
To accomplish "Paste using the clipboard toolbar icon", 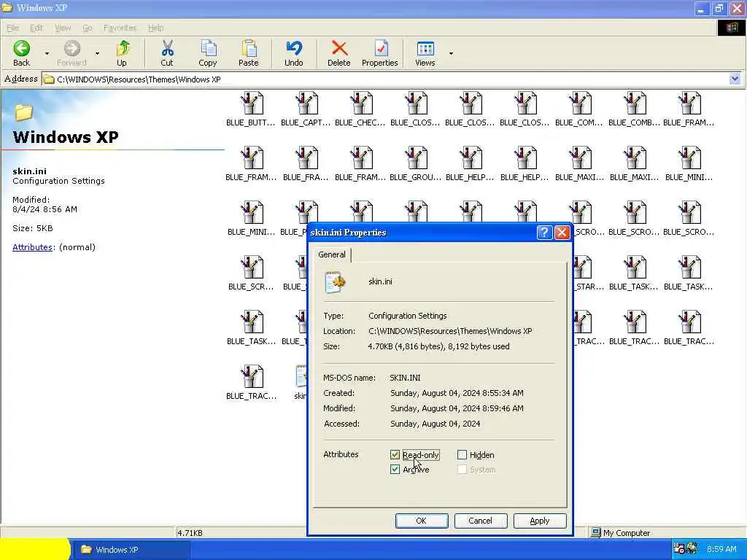I will 249,52.
